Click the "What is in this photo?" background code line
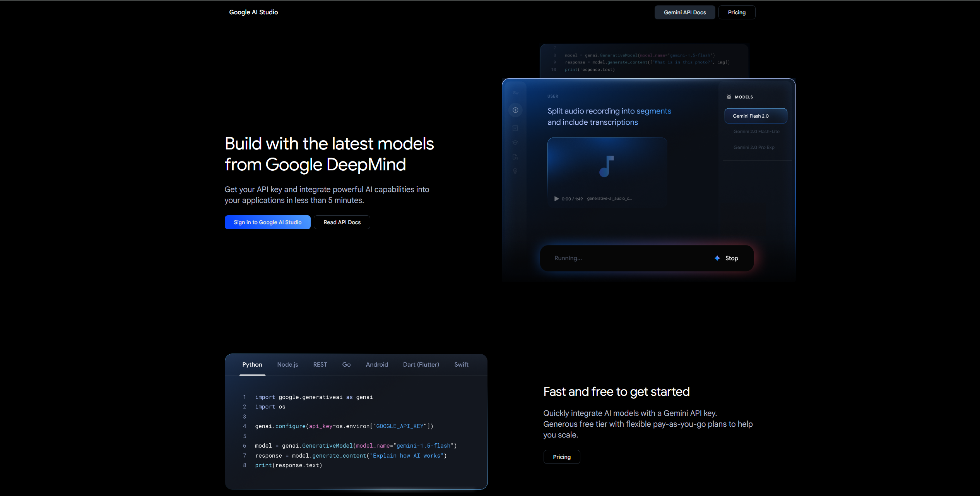 point(647,62)
